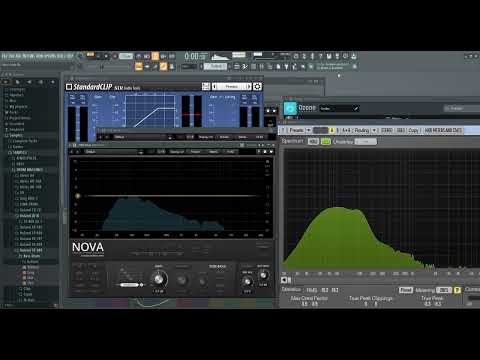This screenshot has width=480, height=360.
Task: Toggle the green spectrum button in Ozone
Action: point(326,141)
